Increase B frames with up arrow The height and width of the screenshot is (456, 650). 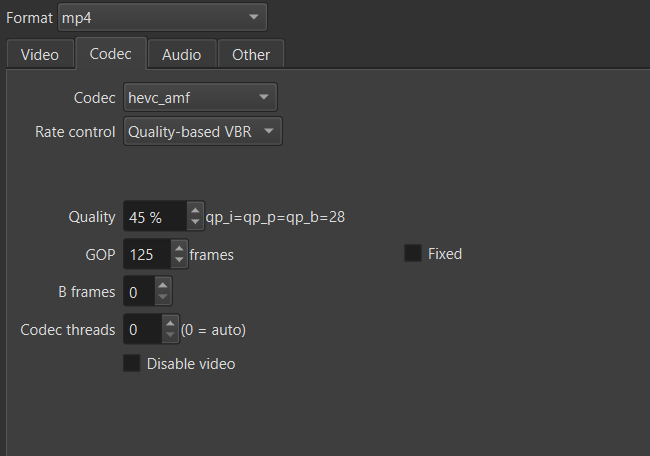pos(163,286)
